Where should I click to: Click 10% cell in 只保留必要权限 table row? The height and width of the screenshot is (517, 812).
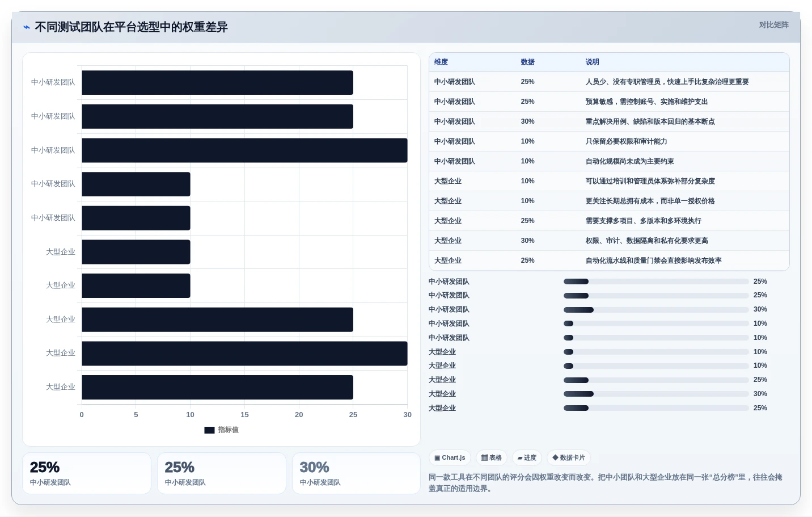[527, 141]
